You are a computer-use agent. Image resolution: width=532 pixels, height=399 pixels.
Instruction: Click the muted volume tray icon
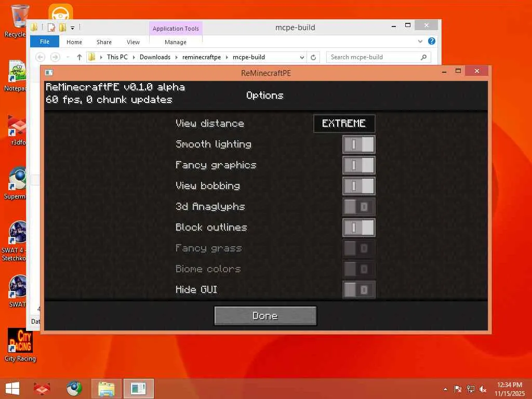pos(483,389)
